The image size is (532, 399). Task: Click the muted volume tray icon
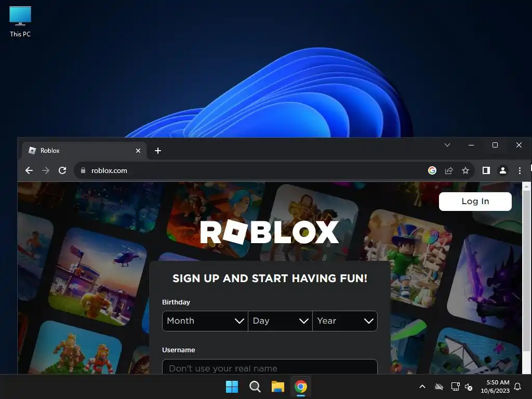(469, 387)
